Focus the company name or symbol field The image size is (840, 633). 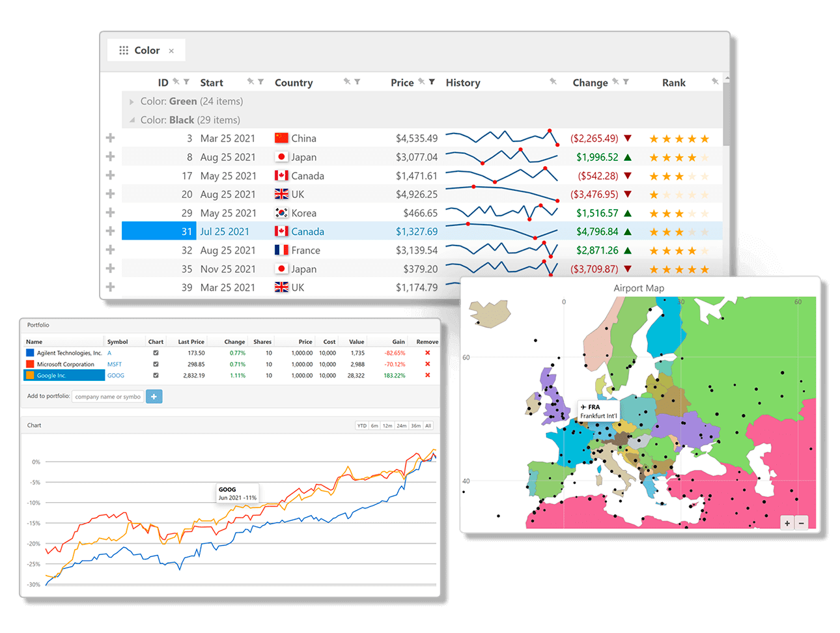pos(107,397)
